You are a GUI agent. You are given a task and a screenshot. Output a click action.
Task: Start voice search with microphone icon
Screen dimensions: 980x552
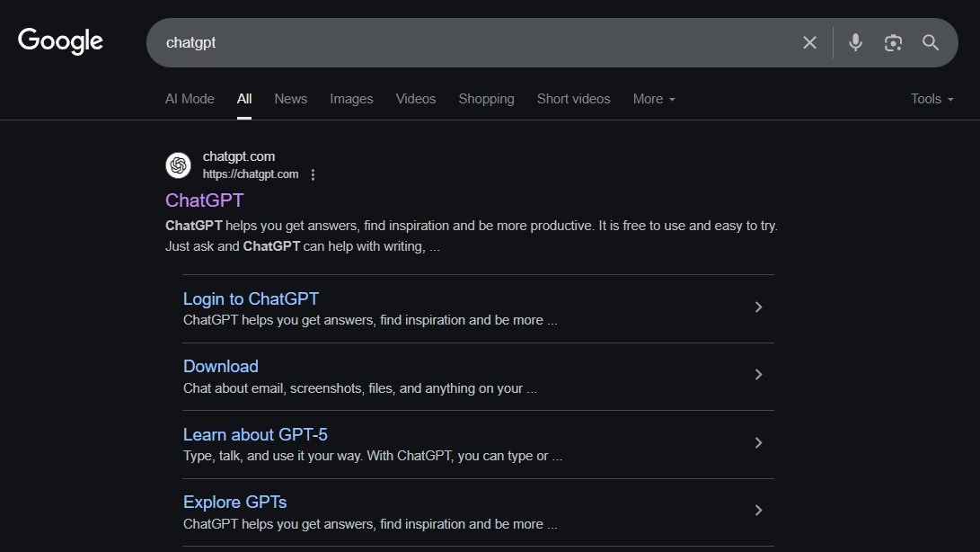(x=855, y=42)
